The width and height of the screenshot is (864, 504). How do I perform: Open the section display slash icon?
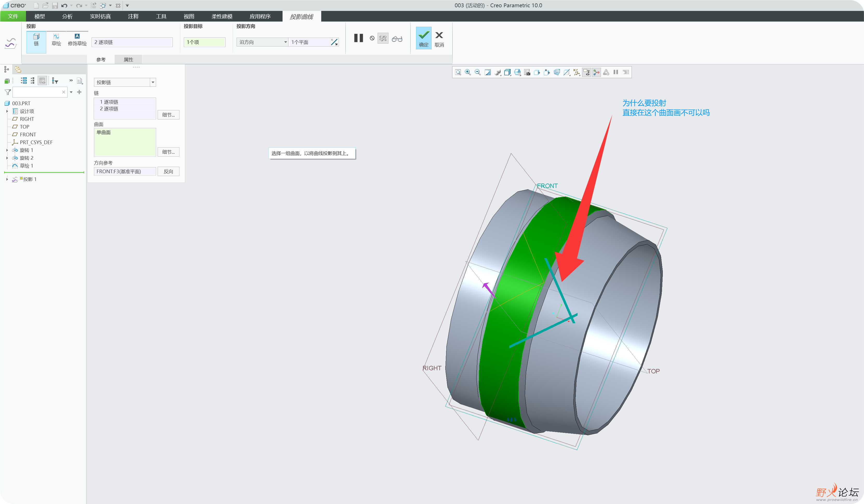coord(567,72)
